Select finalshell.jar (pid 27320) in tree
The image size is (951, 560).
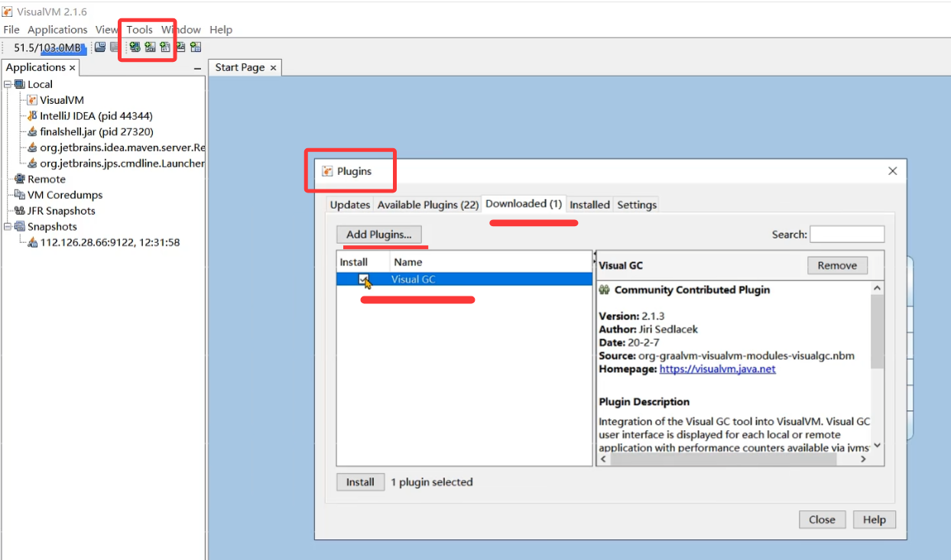click(x=96, y=131)
